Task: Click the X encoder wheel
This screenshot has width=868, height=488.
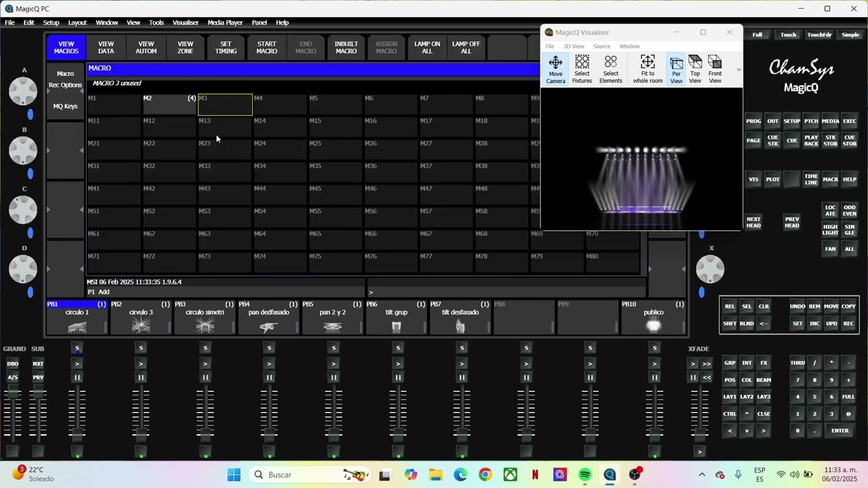Action: tap(710, 269)
